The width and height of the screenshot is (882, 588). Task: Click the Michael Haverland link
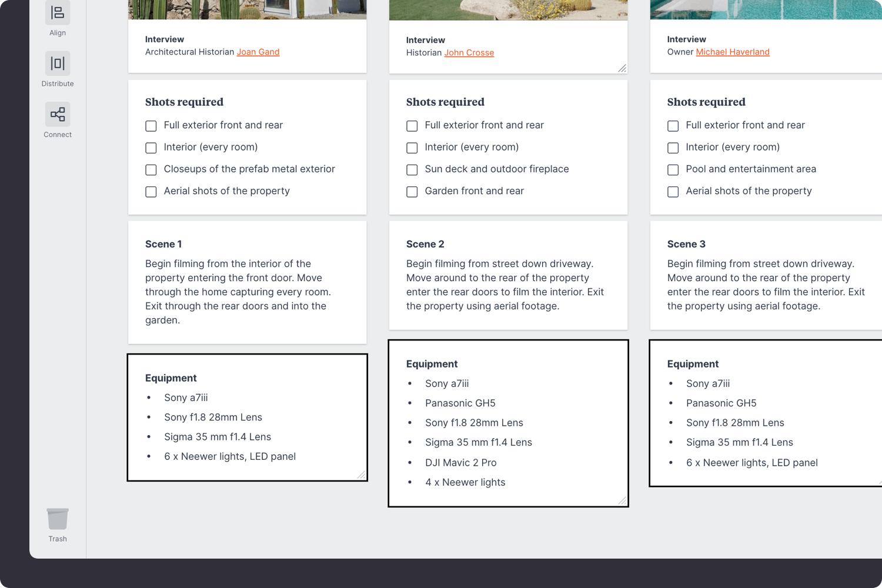(x=732, y=52)
